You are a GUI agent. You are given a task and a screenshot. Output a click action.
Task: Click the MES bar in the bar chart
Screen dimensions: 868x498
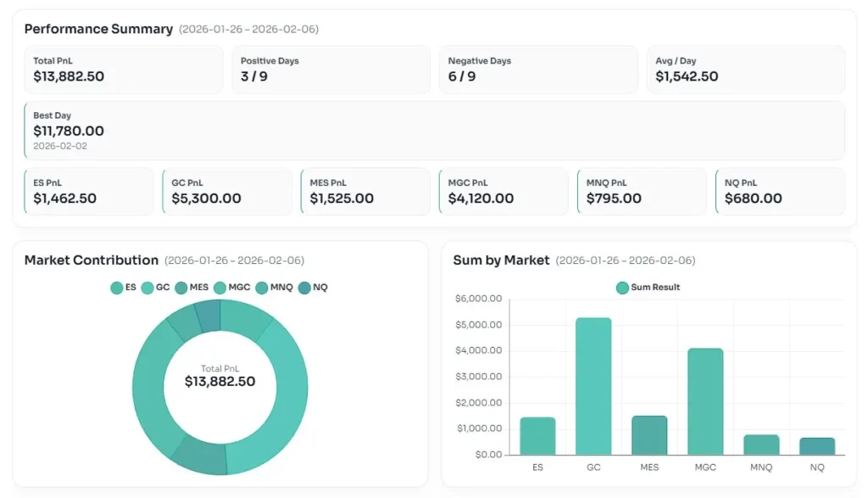tap(649, 434)
